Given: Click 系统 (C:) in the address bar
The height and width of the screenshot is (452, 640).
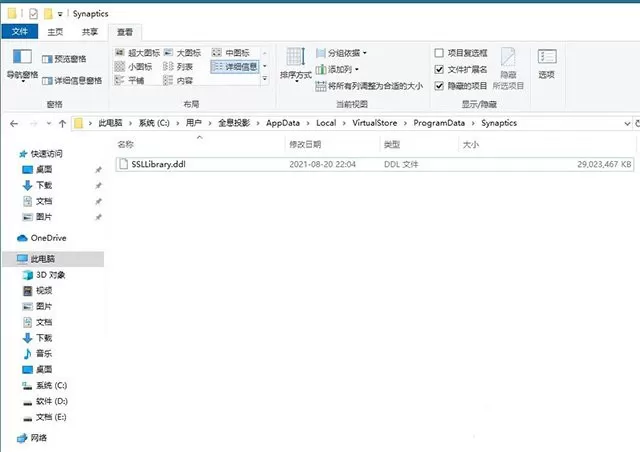Looking at the screenshot, I should 154,123.
